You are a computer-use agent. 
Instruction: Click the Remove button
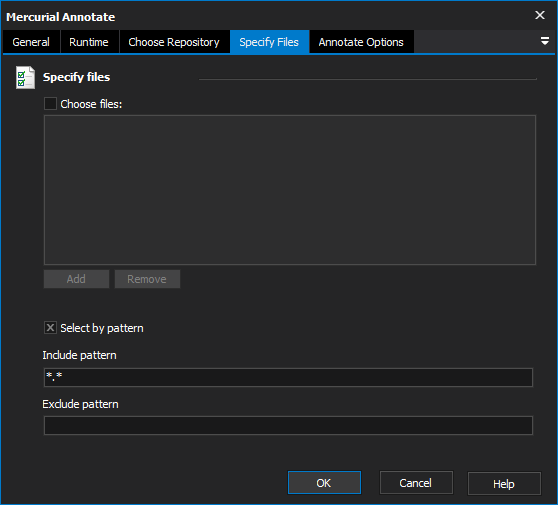[x=147, y=279]
